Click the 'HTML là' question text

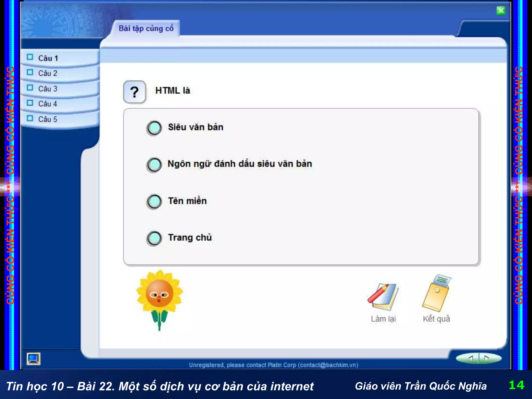172,91
